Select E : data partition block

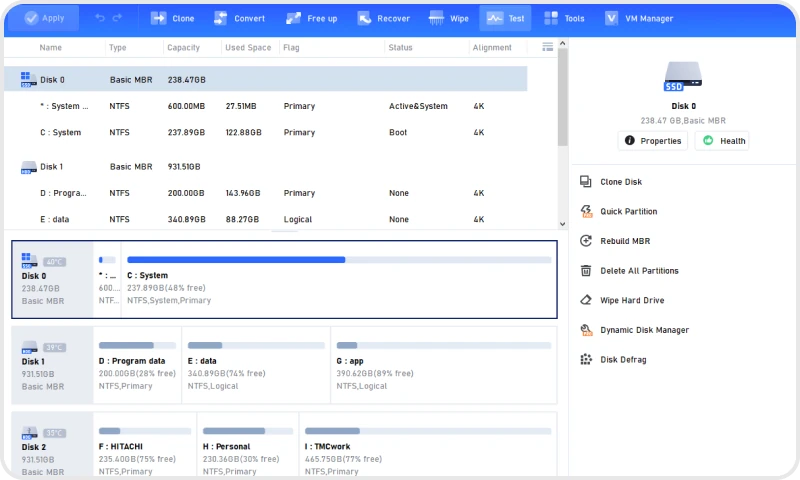point(256,365)
